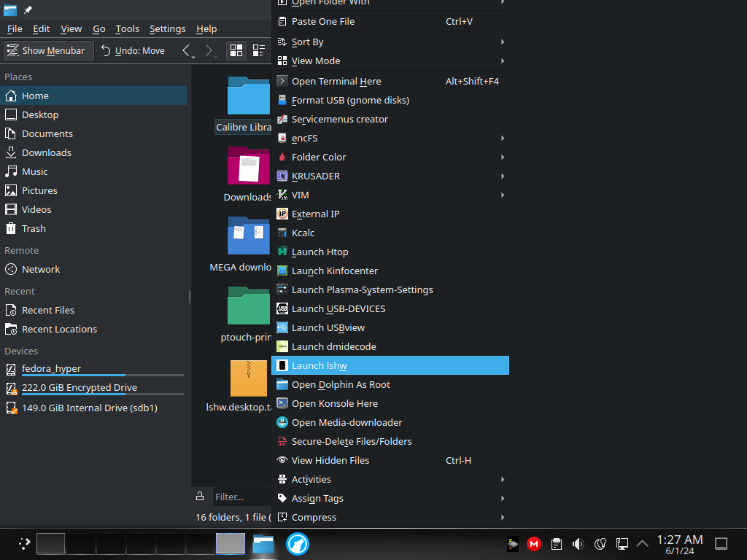Open 149.0 GiB Internal Drive (sdb1)

pyautogui.click(x=93, y=408)
